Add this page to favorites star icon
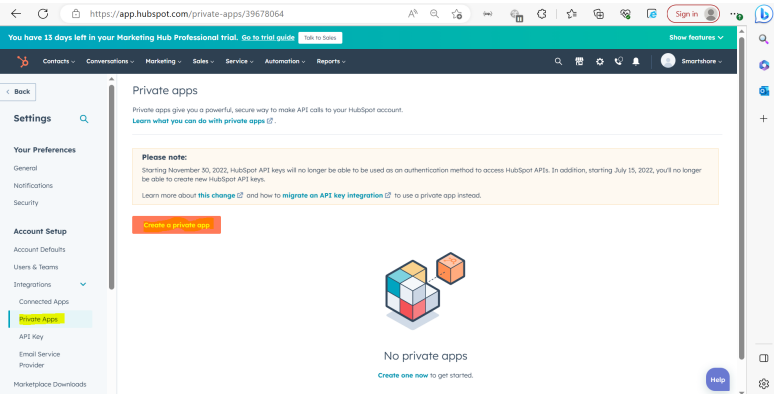Viewport: 774px width, 394px height. coord(457,14)
